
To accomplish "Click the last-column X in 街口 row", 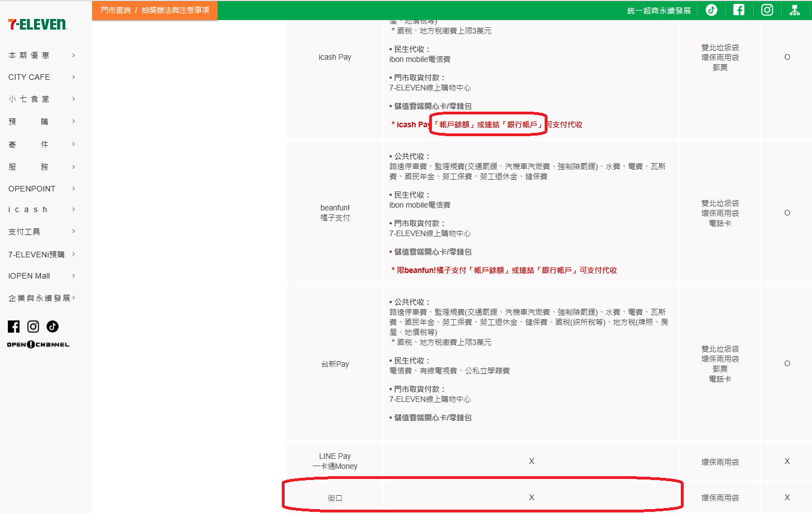I will coord(787,497).
